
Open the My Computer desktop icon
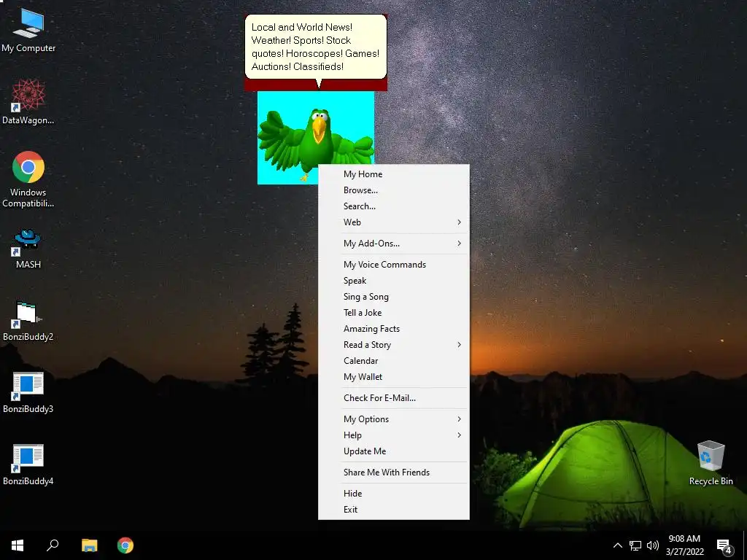[x=28, y=31]
